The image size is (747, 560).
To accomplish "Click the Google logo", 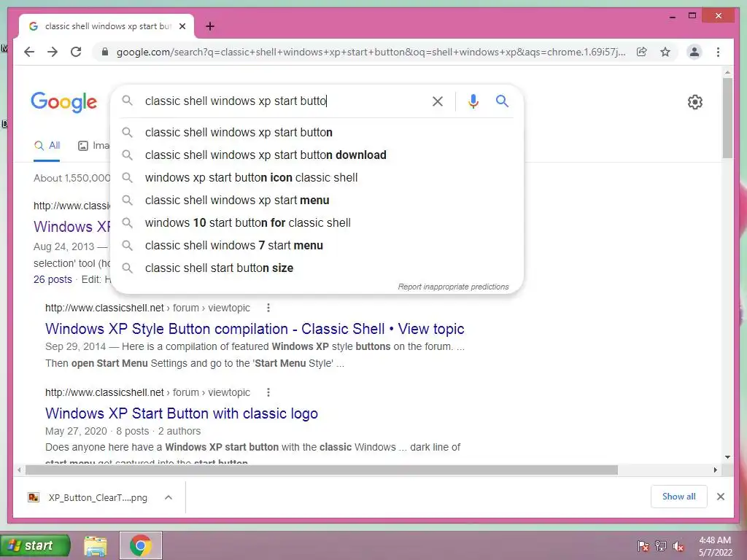I will pyautogui.click(x=64, y=102).
